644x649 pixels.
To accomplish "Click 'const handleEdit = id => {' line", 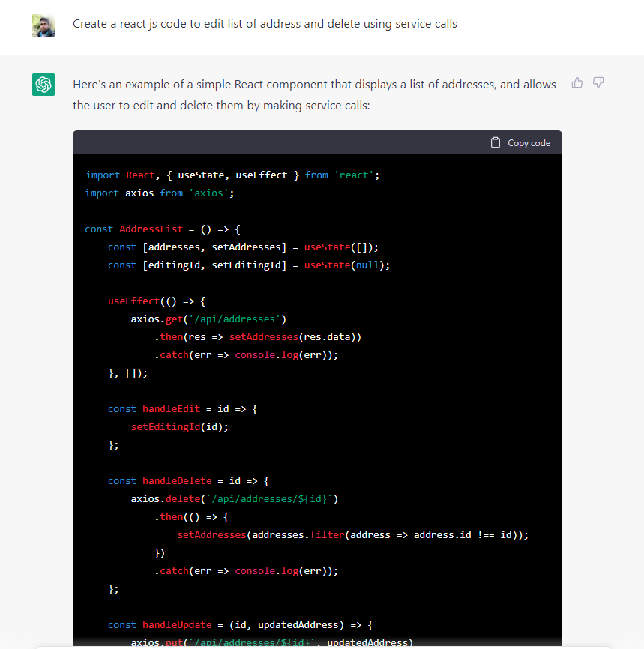I will click(x=183, y=409).
